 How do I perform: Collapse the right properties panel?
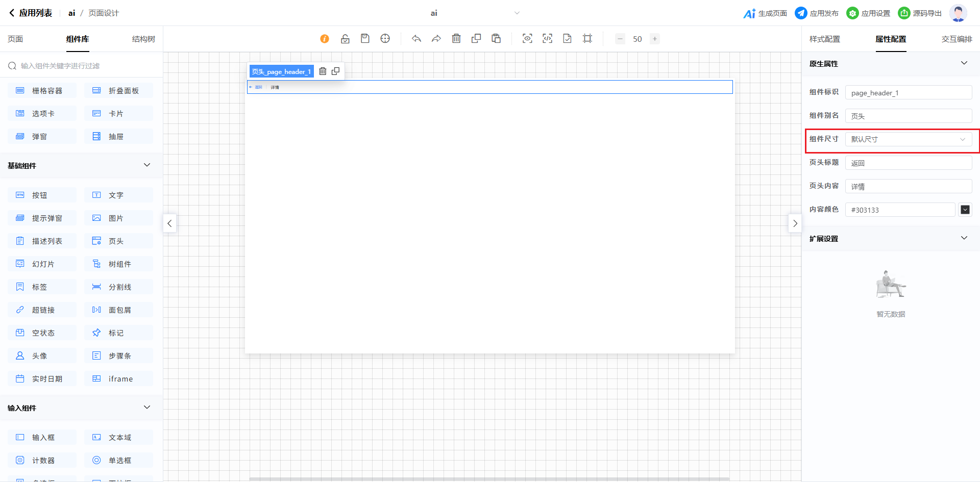tap(795, 223)
